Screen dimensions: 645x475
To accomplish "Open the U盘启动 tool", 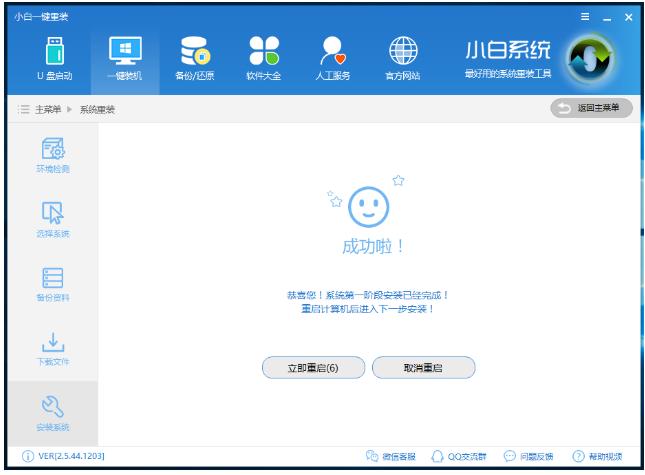I will point(55,58).
